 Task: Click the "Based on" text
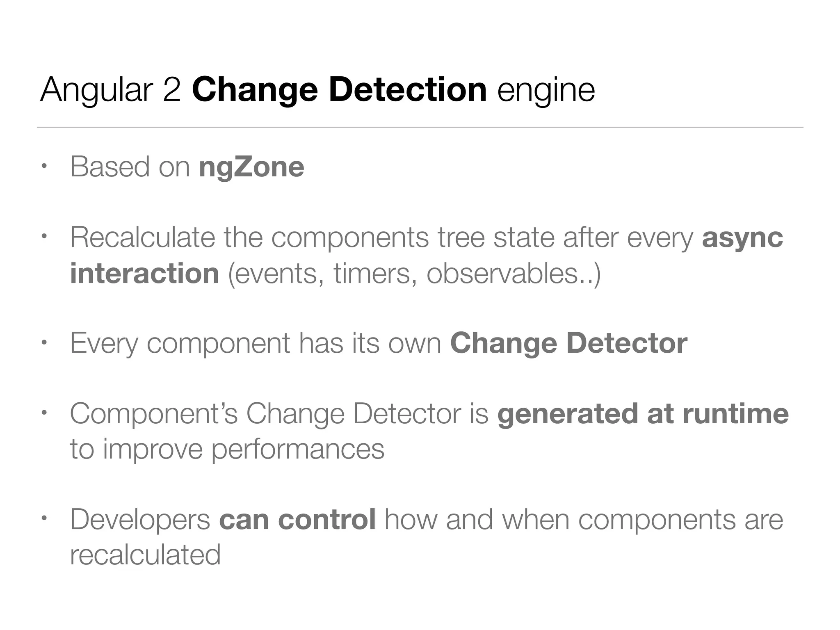point(130,167)
